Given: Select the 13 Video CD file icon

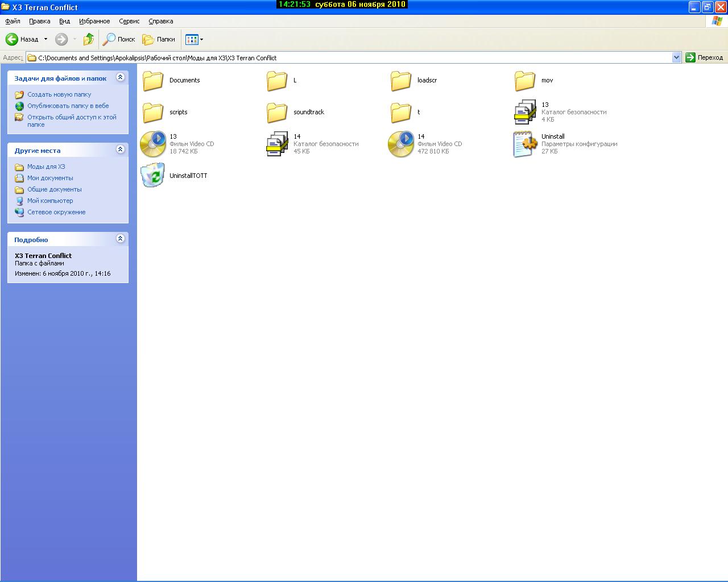Looking at the screenshot, I should point(153,144).
